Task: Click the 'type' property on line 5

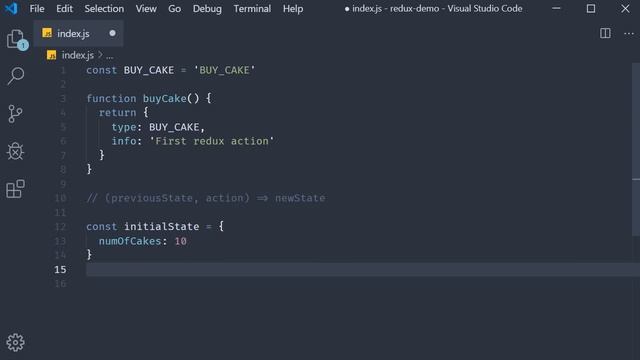Action: (x=124, y=127)
